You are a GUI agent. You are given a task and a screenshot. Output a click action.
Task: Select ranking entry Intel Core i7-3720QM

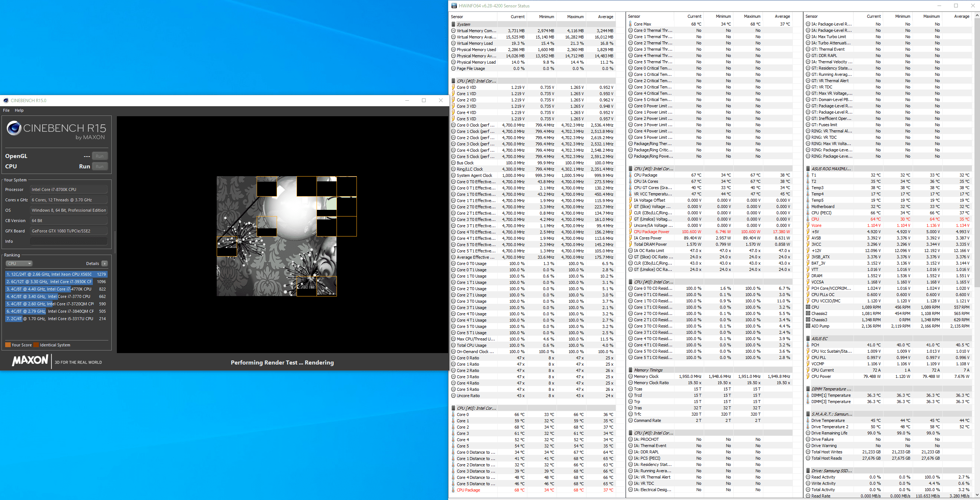pos(56,304)
